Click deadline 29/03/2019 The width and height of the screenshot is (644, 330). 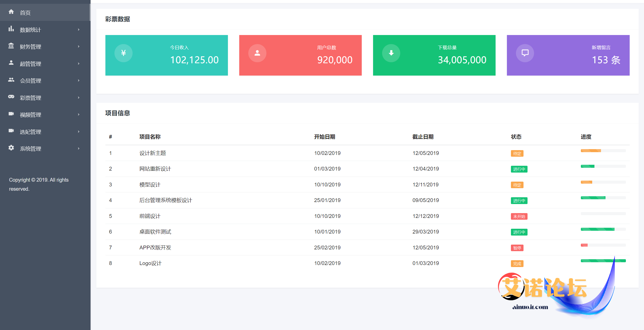pyautogui.click(x=426, y=232)
